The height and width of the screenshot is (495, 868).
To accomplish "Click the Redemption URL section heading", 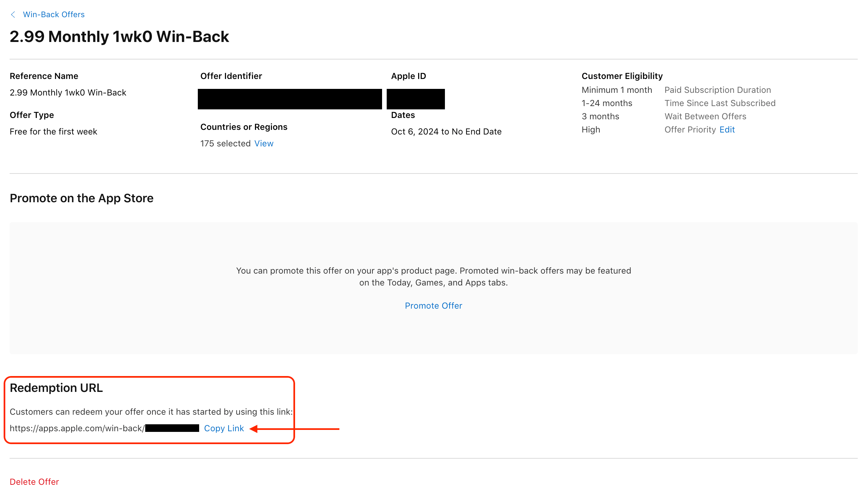I will pos(57,387).
